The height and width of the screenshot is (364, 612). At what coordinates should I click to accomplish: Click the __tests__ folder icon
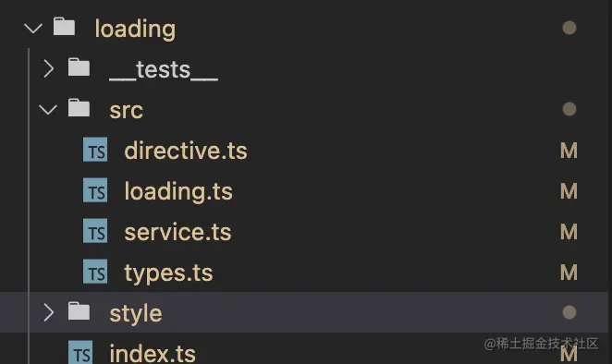(x=79, y=67)
